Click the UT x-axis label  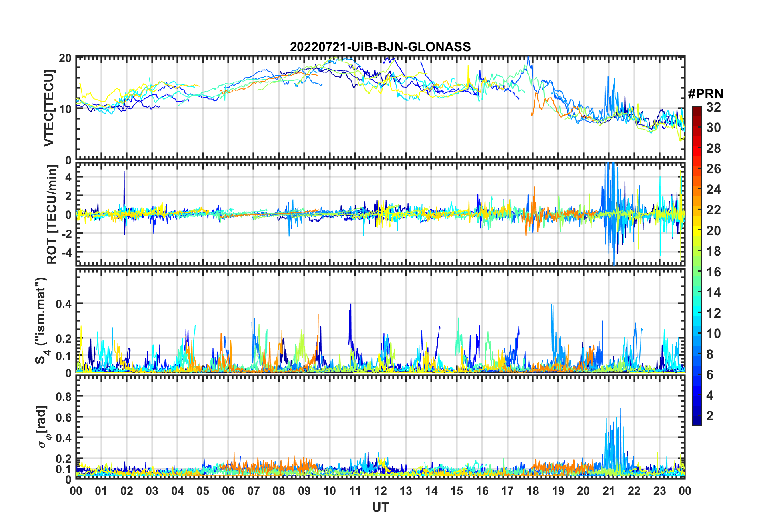[x=380, y=507]
